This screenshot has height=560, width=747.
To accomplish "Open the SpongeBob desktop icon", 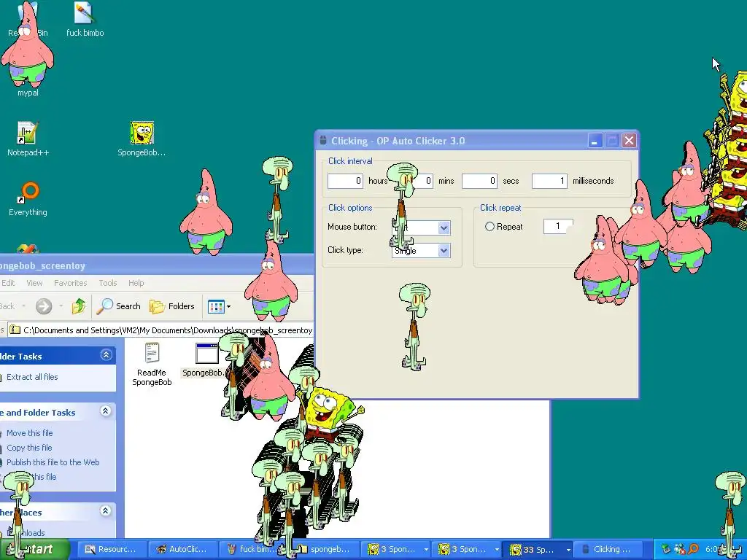I will tap(142, 139).
